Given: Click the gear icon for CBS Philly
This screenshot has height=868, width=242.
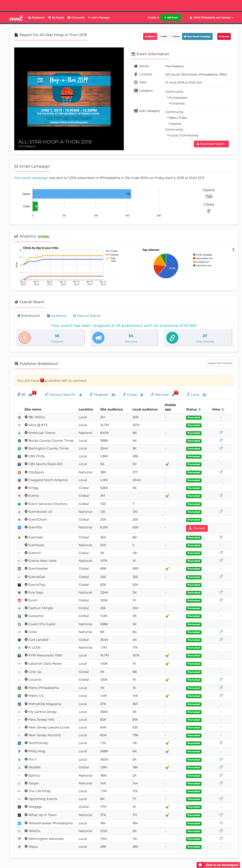Looking at the screenshot, I should click(x=26, y=456).
